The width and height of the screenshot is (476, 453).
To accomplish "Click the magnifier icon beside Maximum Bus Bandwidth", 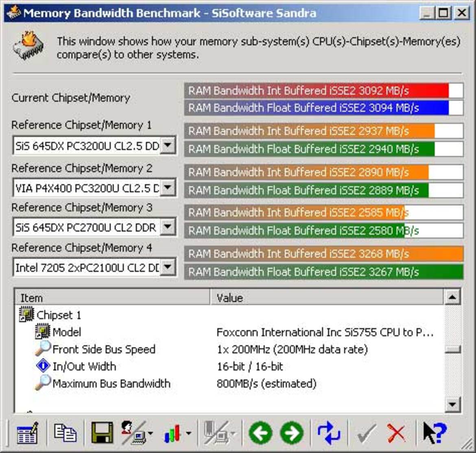I will [x=42, y=383].
